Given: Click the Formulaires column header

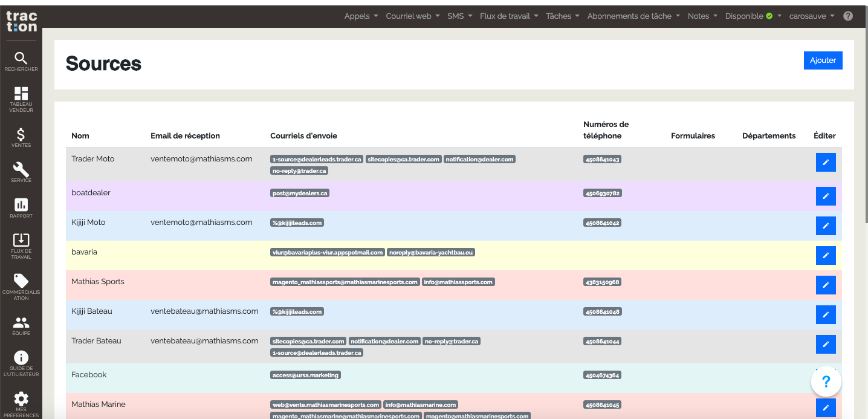Looking at the screenshot, I should 693,136.
